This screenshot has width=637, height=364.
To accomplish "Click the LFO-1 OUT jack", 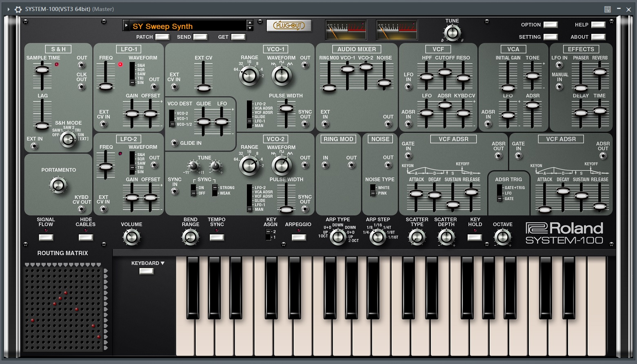I will point(154,86).
